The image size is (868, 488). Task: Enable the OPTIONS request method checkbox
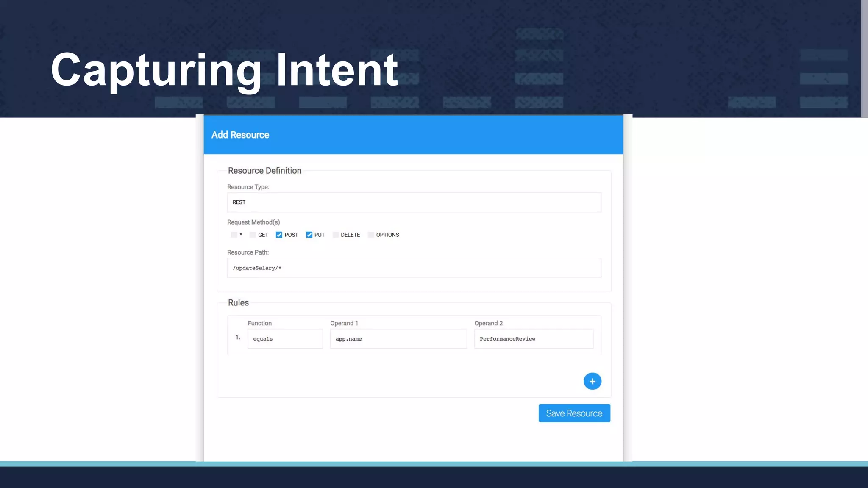point(371,235)
